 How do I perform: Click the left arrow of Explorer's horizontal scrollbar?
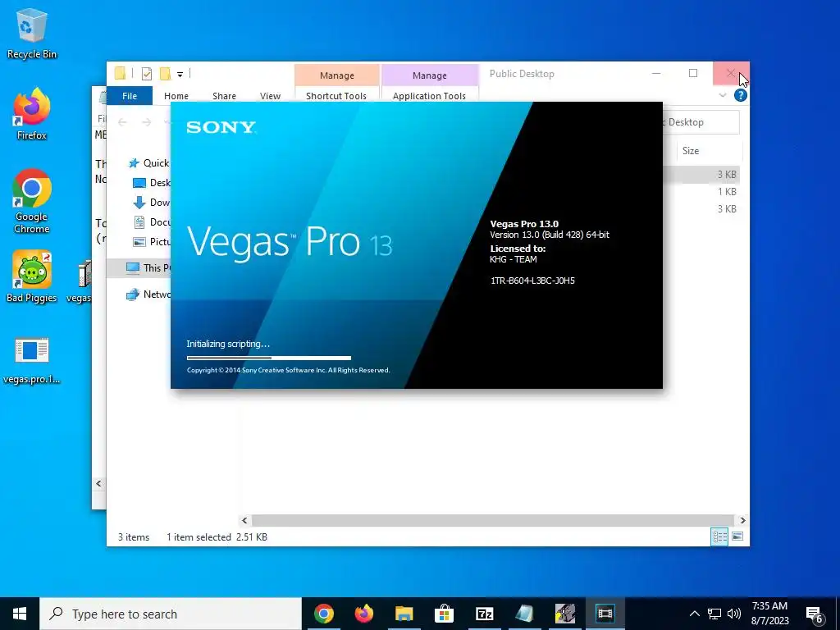click(x=244, y=520)
